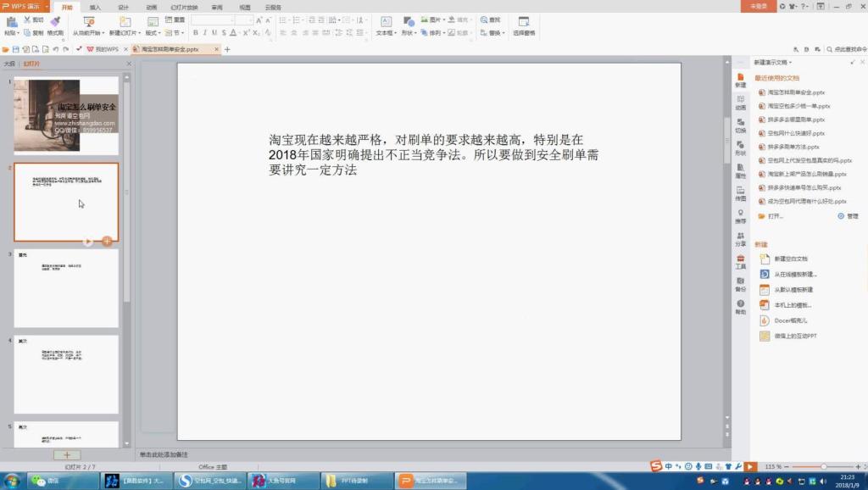Click the Save icon in quick access bar
The width and height of the screenshot is (868, 490).
[x=15, y=49]
